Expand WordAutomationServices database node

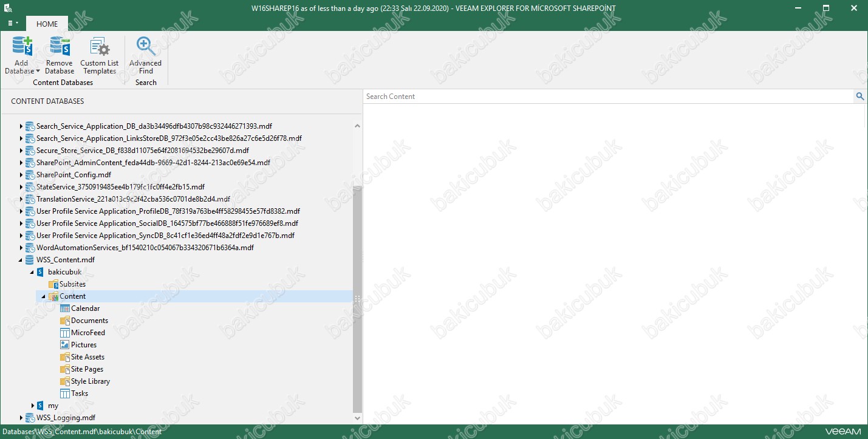coord(21,248)
